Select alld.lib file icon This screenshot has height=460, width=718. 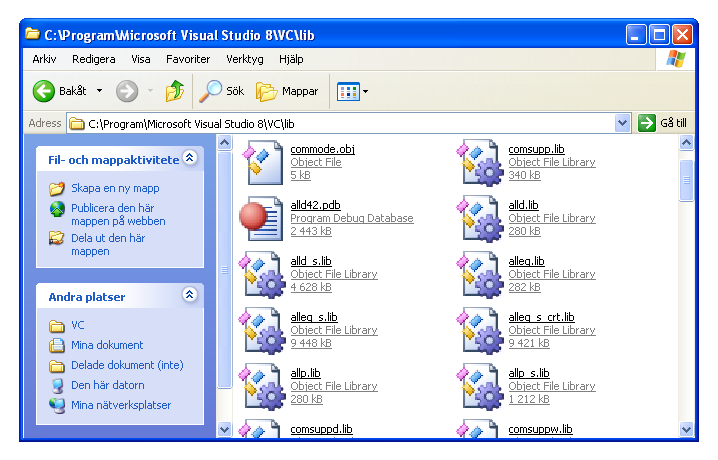481,218
